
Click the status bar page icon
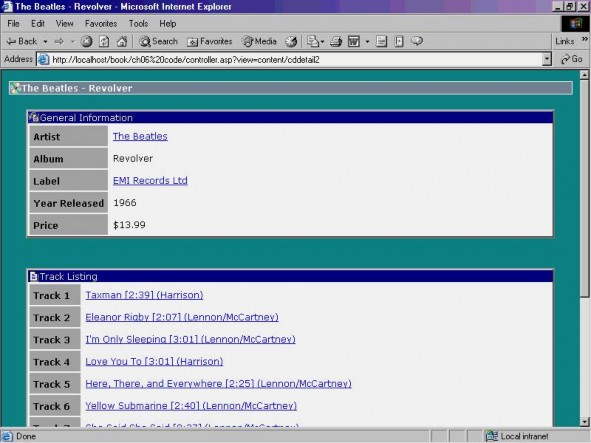click(7, 436)
